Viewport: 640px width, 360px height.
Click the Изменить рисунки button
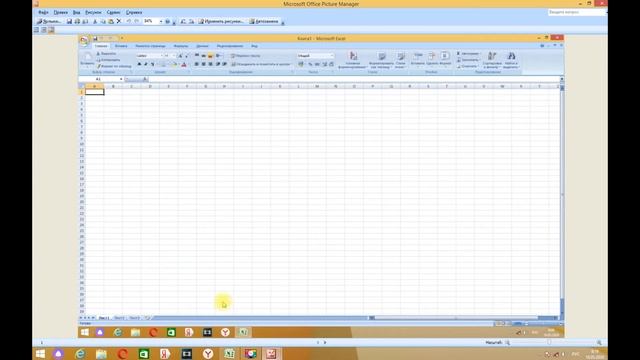pos(221,21)
